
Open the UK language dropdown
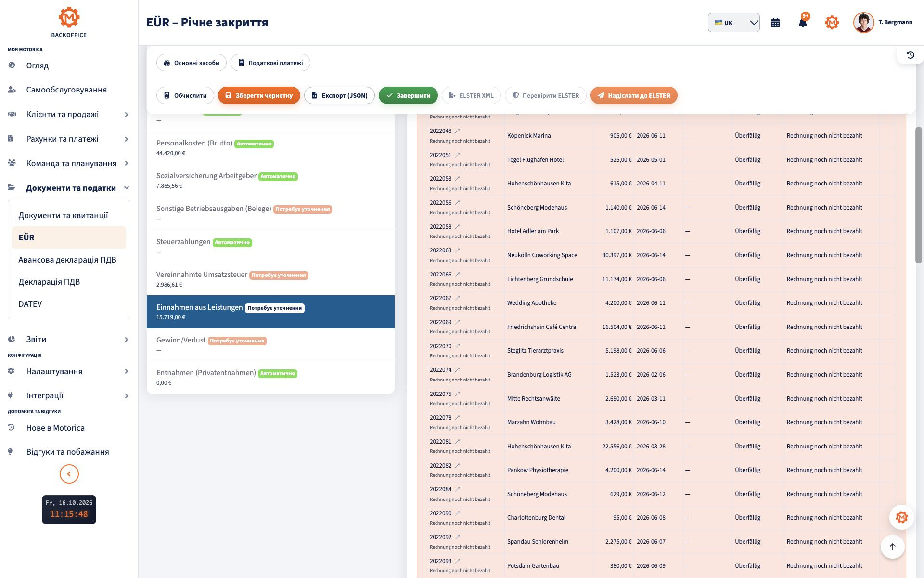point(733,23)
